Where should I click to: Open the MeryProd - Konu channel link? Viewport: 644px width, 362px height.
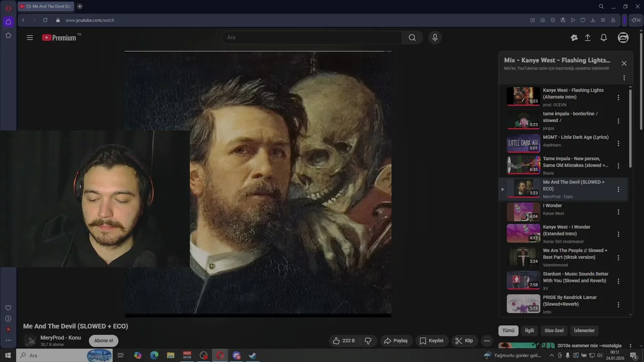coord(60,338)
